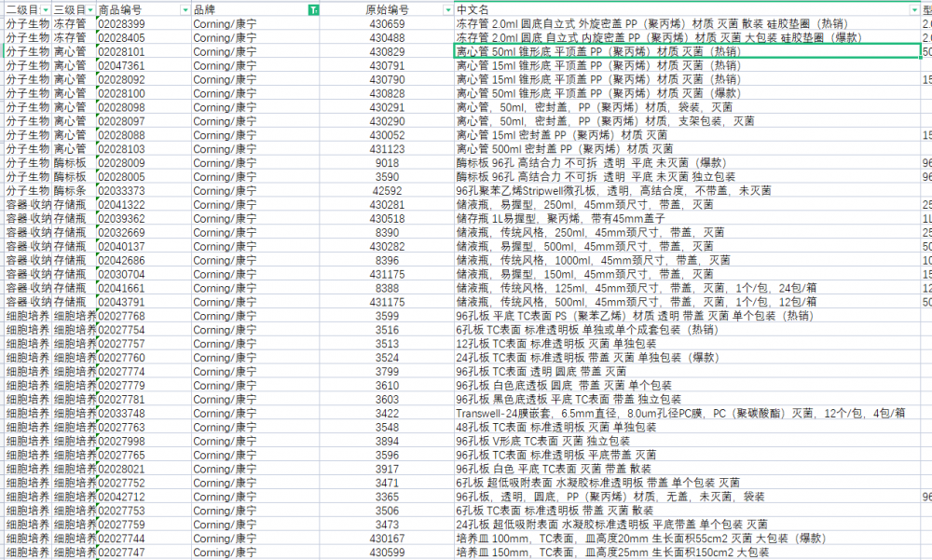
Task: Expand the 商品编号 filter dropdown arrow
Action: [x=185, y=10]
